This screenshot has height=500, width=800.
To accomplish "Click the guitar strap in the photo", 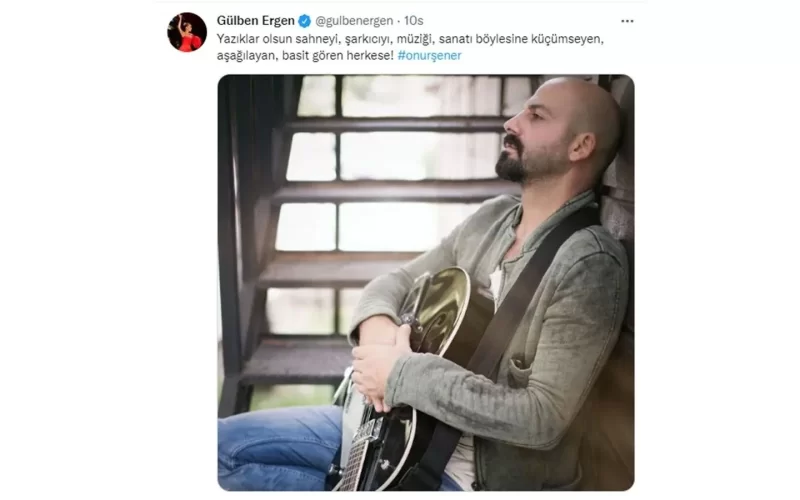I will click(531, 296).
